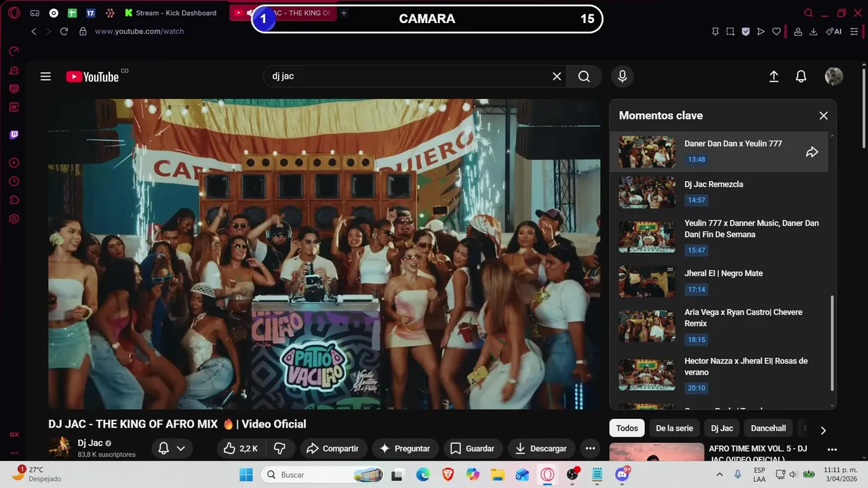Save video with Guardar button
This screenshot has width=868, height=488.
pos(473,449)
